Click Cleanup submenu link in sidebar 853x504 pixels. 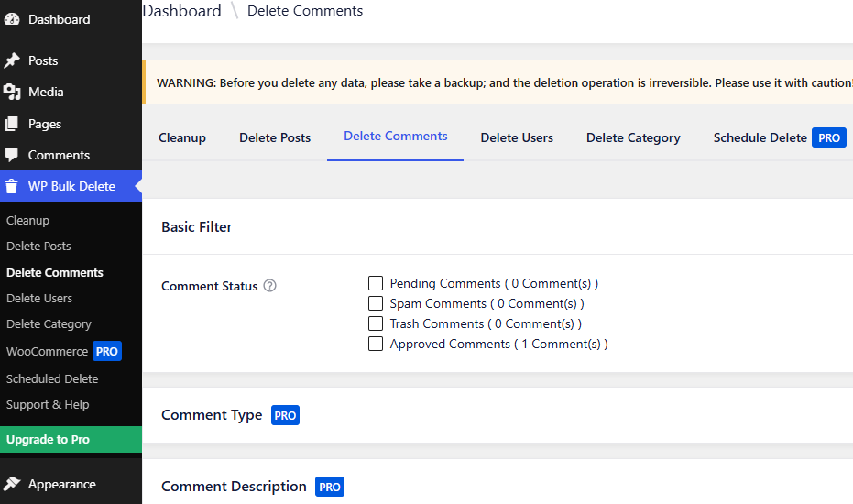(27, 221)
